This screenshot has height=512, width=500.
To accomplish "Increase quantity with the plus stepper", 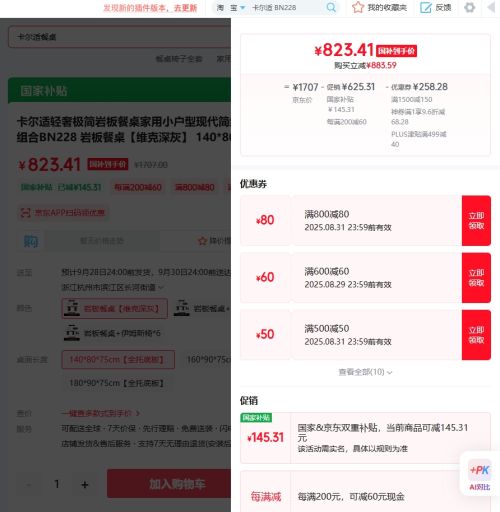I will pyautogui.click(x=85, y=484).
